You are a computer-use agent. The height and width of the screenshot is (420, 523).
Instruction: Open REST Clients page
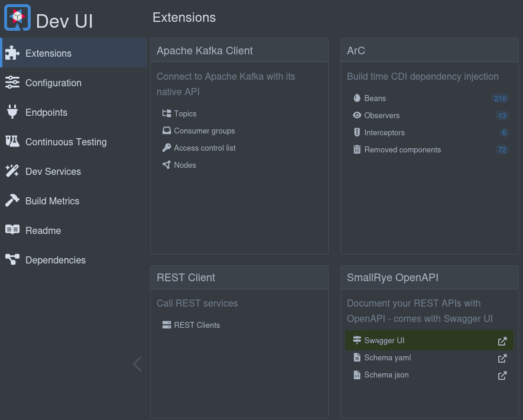[x=197, y=325]
